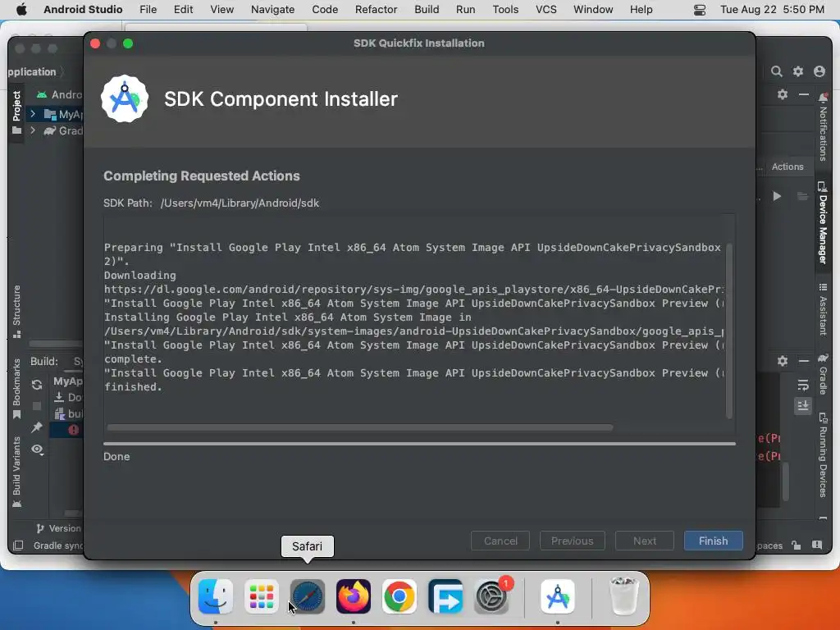Click the installer log vertical scrollbar
Viewport: 840px width, 630px height.
click(x=728, y=330)
